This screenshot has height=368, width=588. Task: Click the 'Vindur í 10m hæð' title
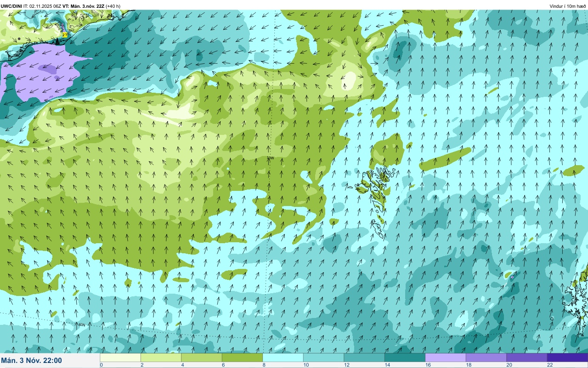(x=568, y=6)
